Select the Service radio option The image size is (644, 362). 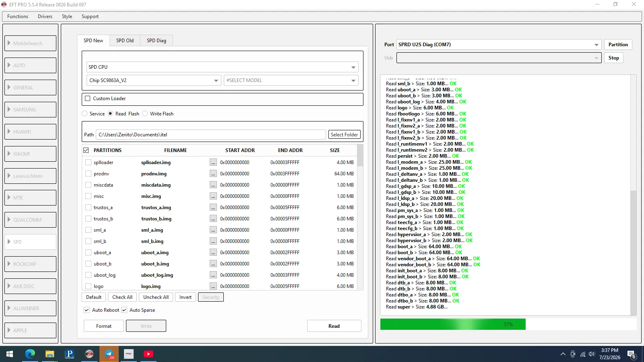[x=85, y=114]
